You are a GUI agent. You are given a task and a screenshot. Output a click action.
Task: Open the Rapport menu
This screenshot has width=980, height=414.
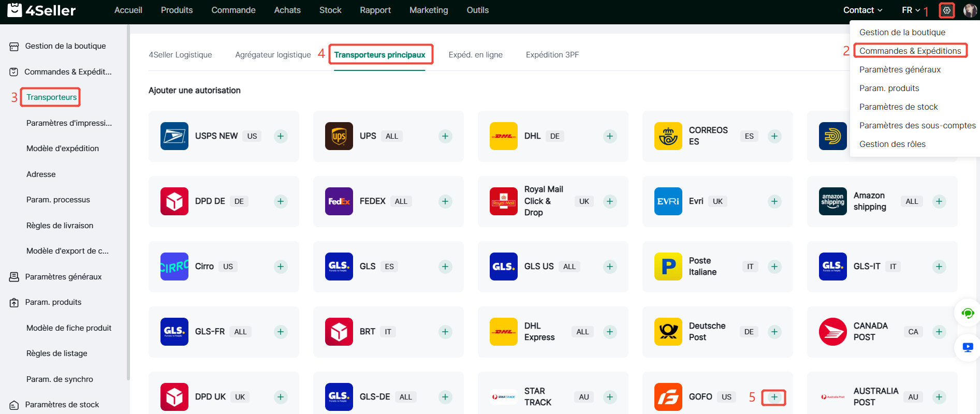click(375, 10)
